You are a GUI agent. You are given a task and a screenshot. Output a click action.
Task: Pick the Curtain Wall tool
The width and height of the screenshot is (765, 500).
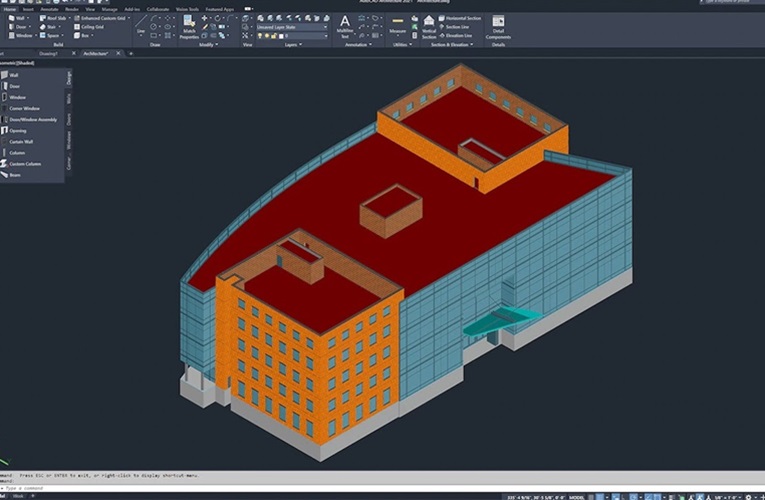point(22,141)
